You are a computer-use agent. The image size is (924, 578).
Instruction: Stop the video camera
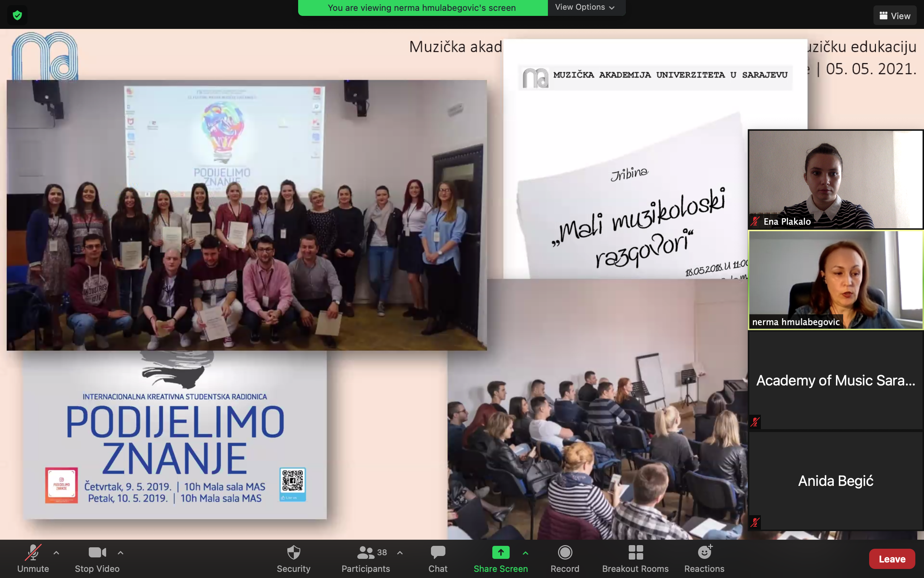pyautogui.click(x=97, y=558)
